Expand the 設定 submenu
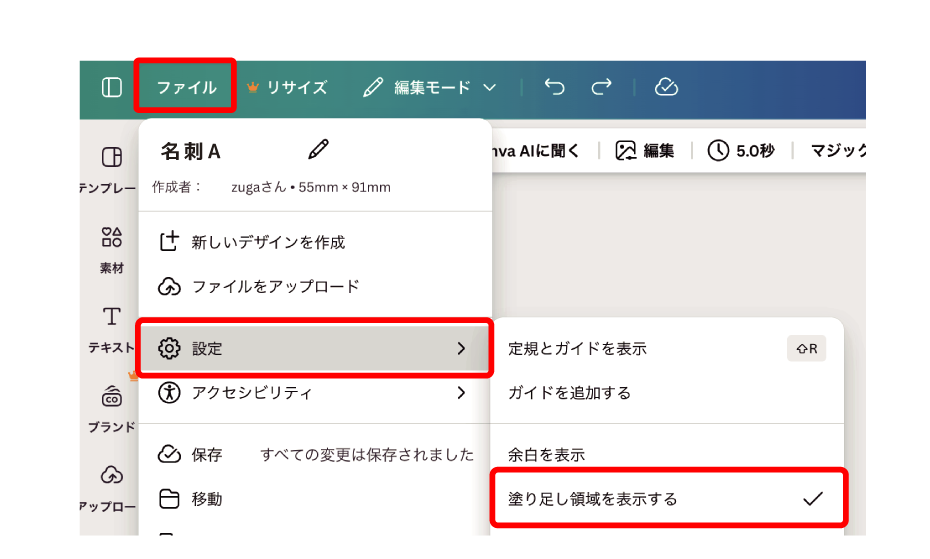 pyautogui.click(x=314, y=348)
